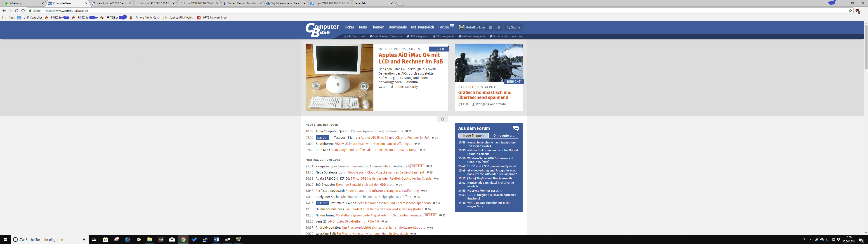Click the ComputerBase logo
This screenshot has width=868, height=244.
tap(322, 30)
